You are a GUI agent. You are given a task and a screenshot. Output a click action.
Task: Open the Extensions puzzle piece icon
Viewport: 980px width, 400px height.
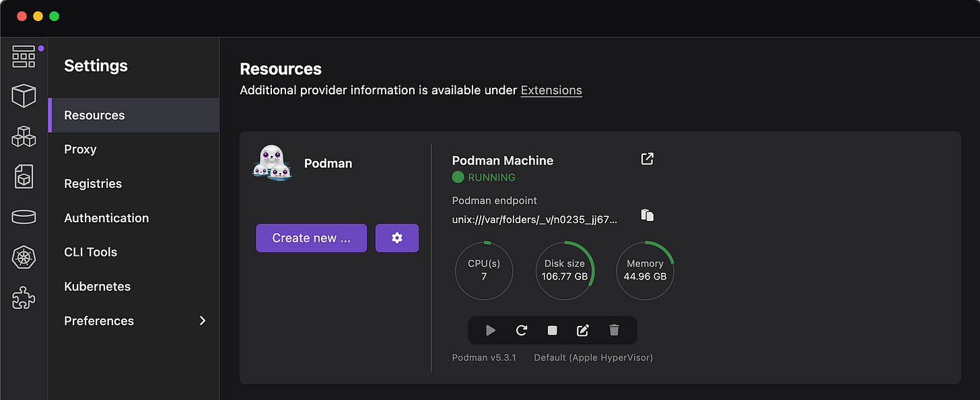click(x=24, y=298)
